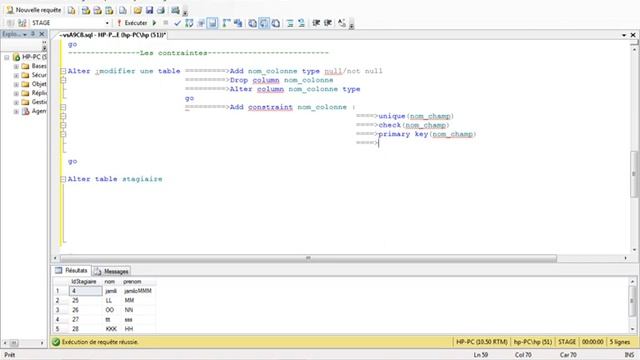Click the IdStagiaire column header
640x360 pixels.
84,282
